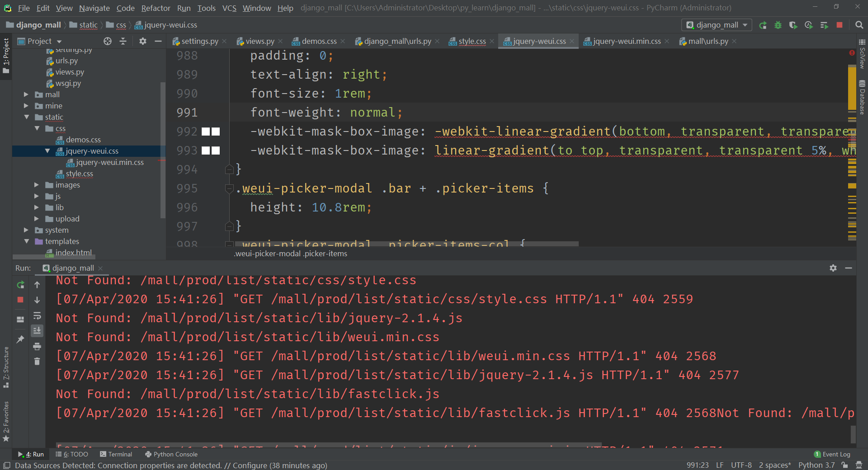Toggle soft-wrap in Run console

click(x=37, y=315)
